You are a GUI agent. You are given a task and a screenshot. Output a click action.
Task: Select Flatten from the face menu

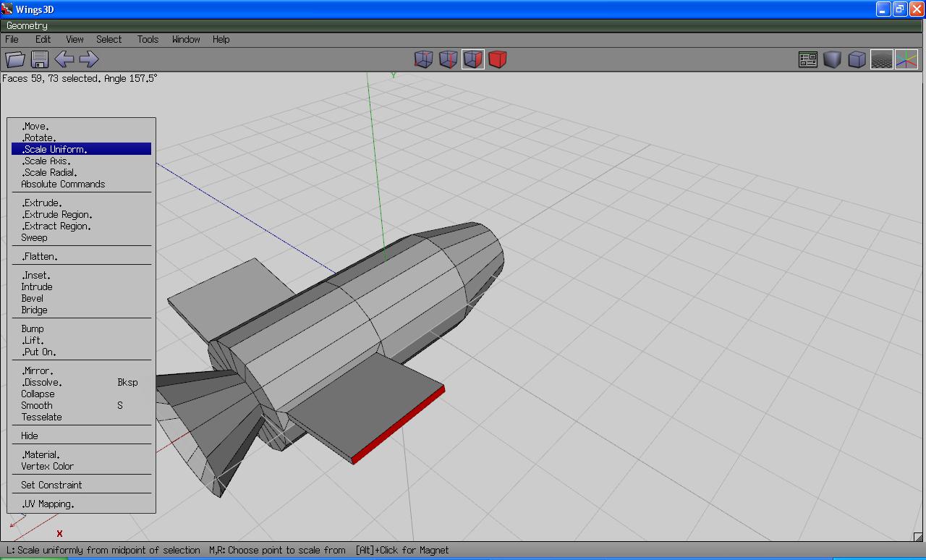81,256
